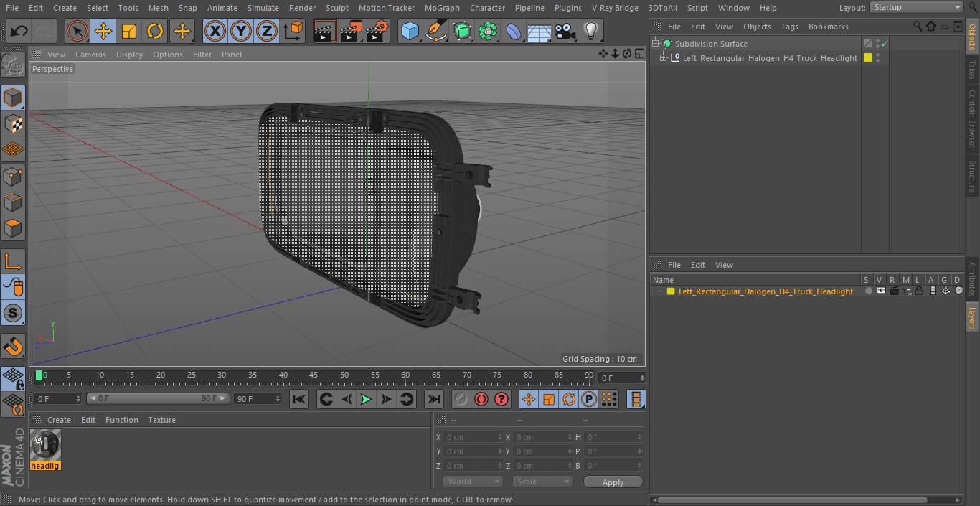The width and height of the screenshot is (980, 506).
Task: Toggle Subdivision Surface enable checkmark
Action: 885,44
